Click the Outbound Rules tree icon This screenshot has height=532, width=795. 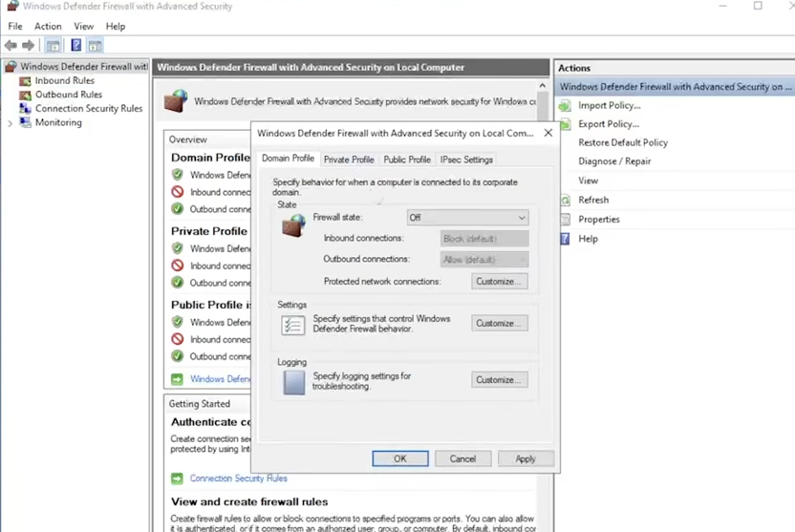click(25, 95)
